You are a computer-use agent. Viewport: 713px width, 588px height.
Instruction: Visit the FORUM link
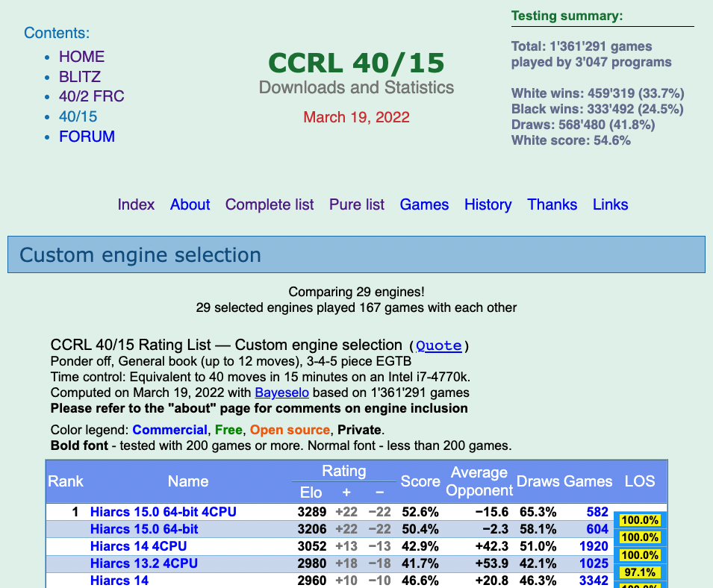[87, 137]
